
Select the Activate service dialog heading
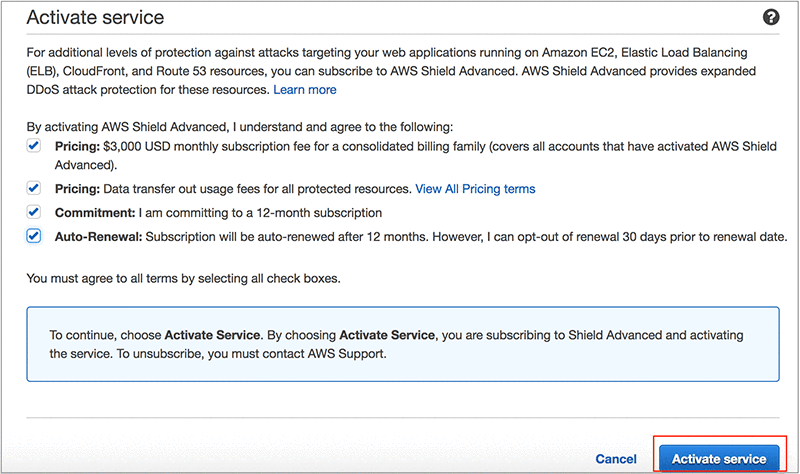(x=95, y=17)
